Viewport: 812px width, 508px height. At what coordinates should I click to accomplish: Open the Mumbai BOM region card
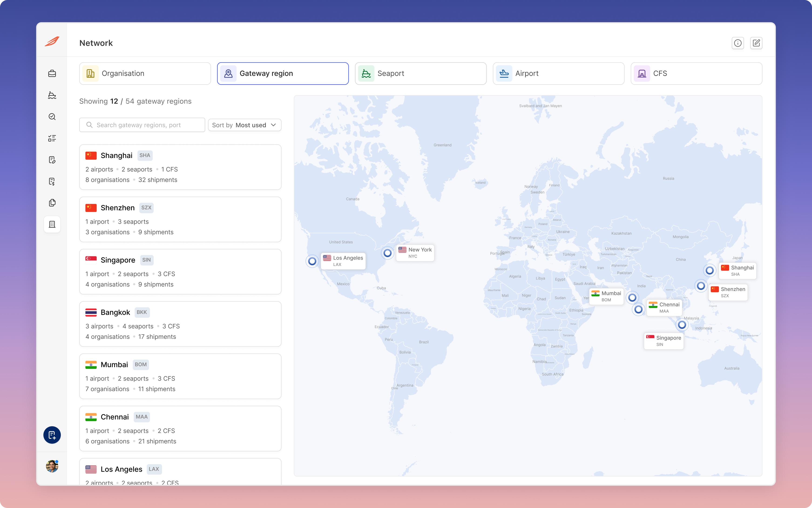pyautogui.click(x=180, y=376)
